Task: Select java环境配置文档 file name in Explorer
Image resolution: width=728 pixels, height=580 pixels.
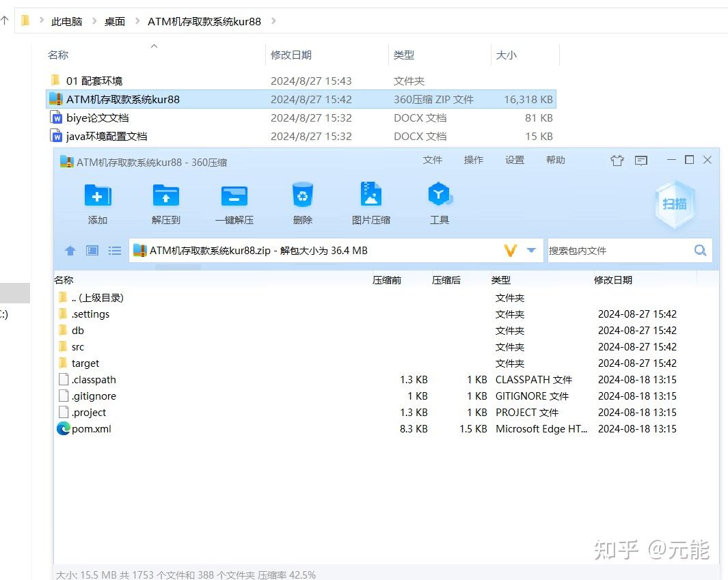Action: tap(107, 137)
